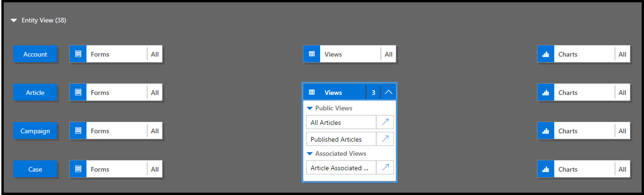Collapse the Entity View section
Viewport: 644px width, 195px height.
click(x=14, y=21)
